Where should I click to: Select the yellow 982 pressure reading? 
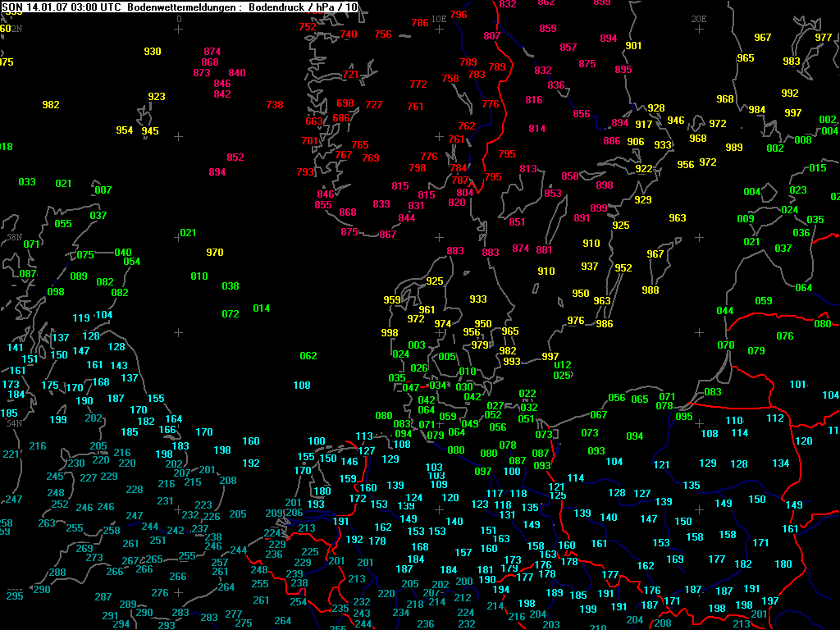[x=51, y=105]
